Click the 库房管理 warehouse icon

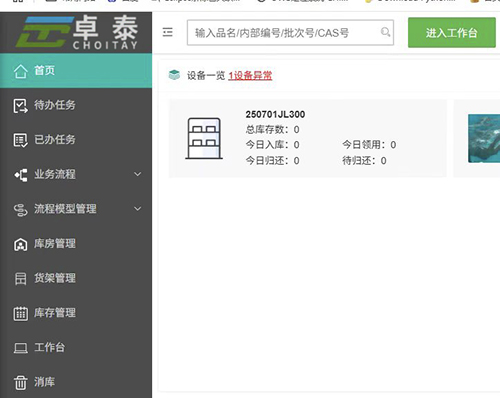point(20,244)
